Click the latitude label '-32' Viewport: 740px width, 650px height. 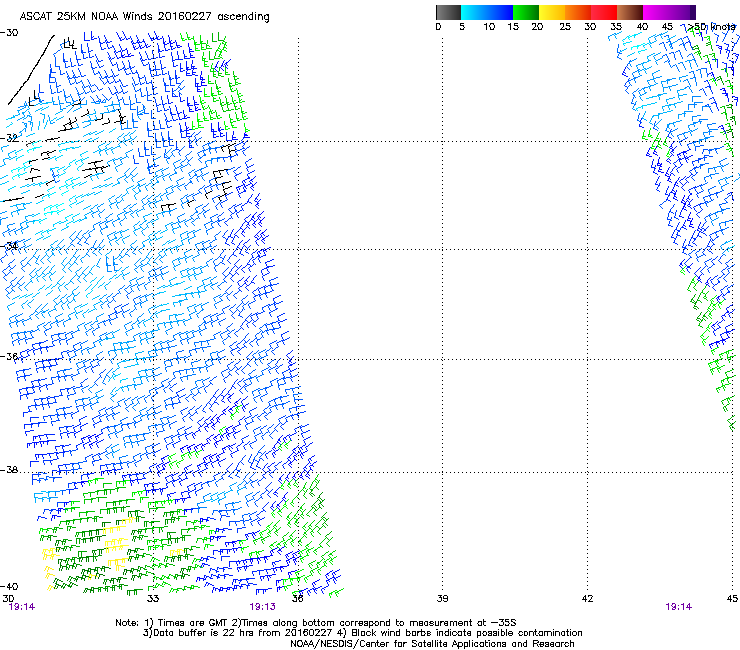pos(9,138)
